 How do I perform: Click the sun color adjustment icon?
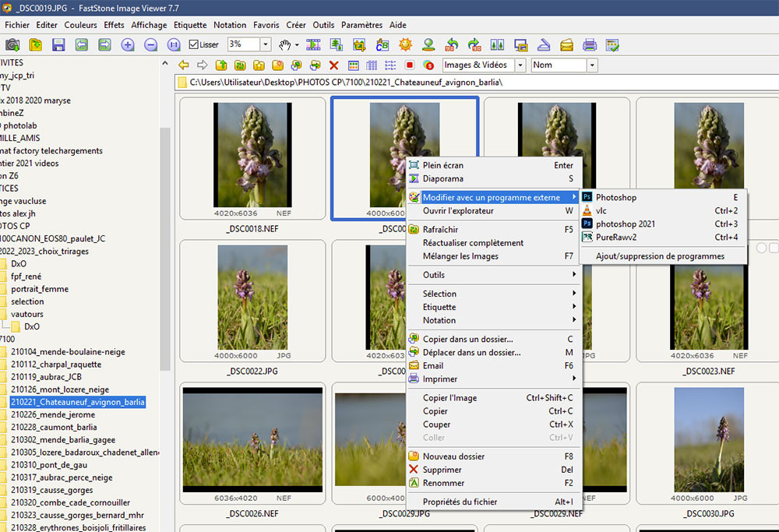tap(405, 45)
